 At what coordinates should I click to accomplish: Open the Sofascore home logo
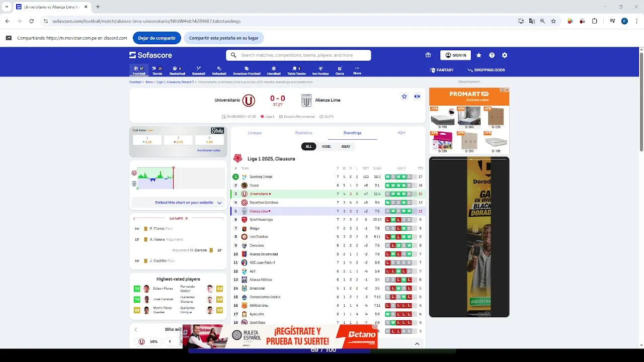click(150, 55)
